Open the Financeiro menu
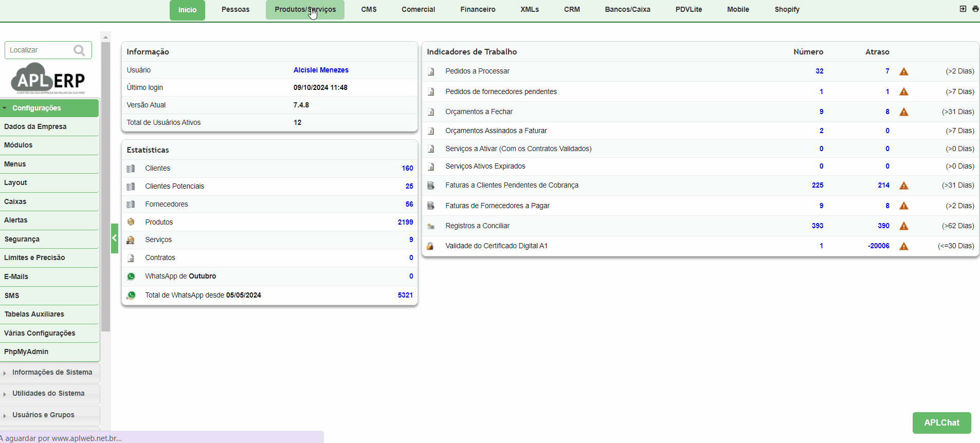 478,9
